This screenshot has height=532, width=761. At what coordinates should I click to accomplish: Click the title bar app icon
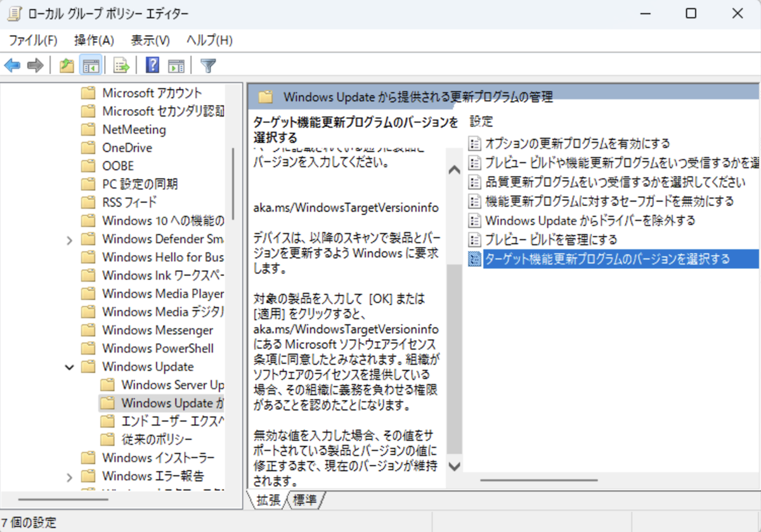coord(14,13)
